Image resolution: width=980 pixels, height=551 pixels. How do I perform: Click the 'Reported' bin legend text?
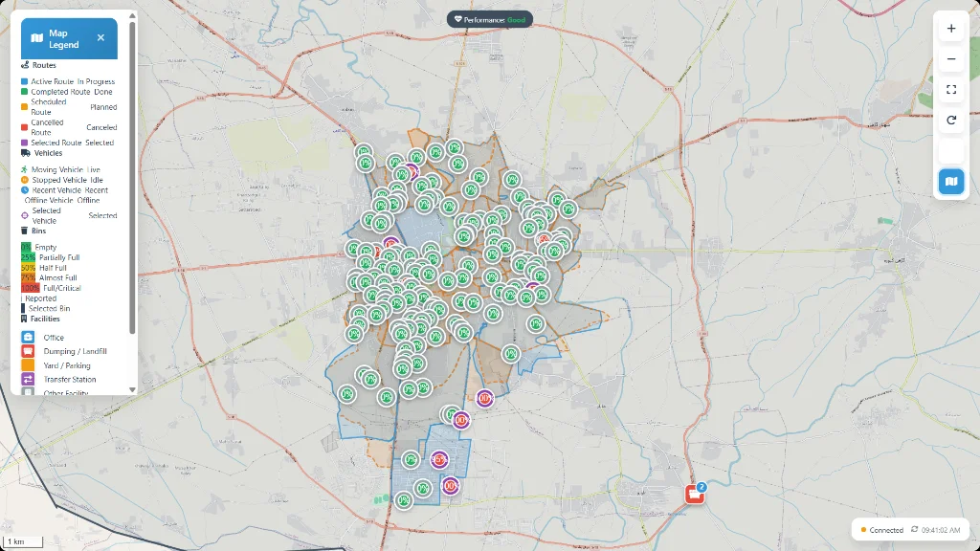click(x=40, y=298)
